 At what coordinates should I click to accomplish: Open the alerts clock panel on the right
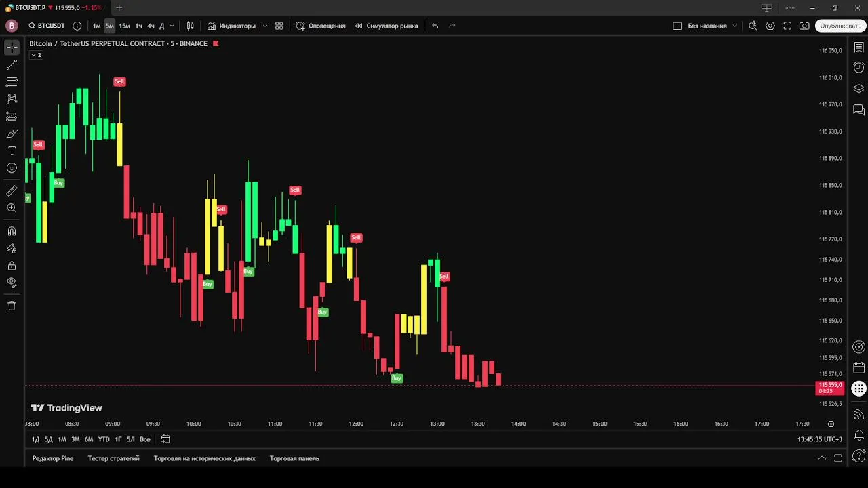(859, 68)
